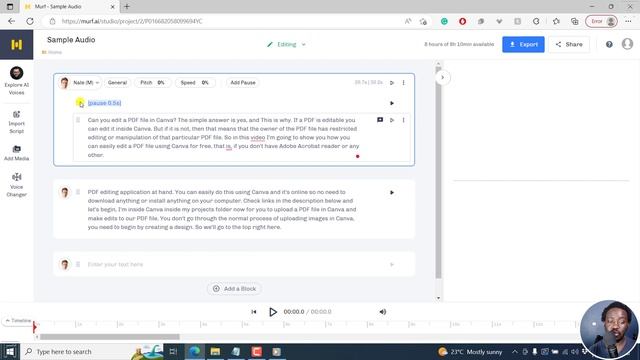The image size is (640, 360).
Task: Refresh the browser page
Action: pyautogui.click(x=30, y=21)
